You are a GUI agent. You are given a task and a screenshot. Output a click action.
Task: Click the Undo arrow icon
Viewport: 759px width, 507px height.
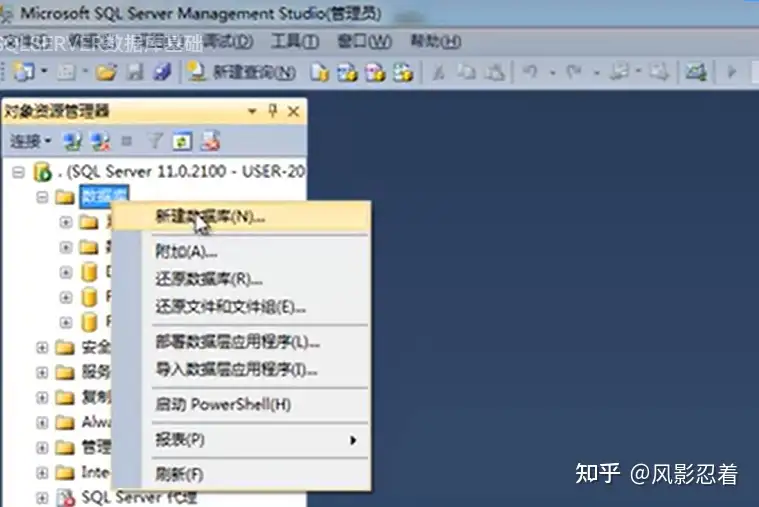pos(530,72)
